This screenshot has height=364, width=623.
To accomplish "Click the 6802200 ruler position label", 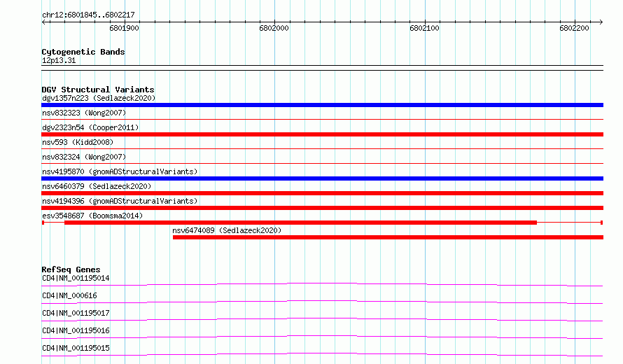I will 574,28.
